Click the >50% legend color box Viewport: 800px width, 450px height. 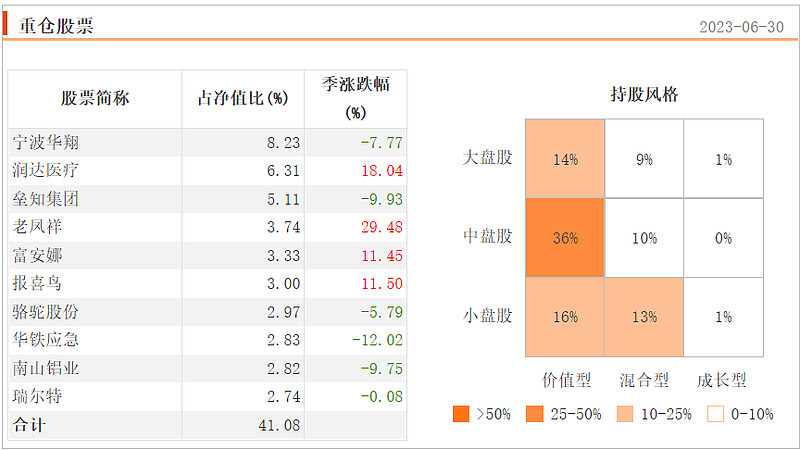pos(461,413)
